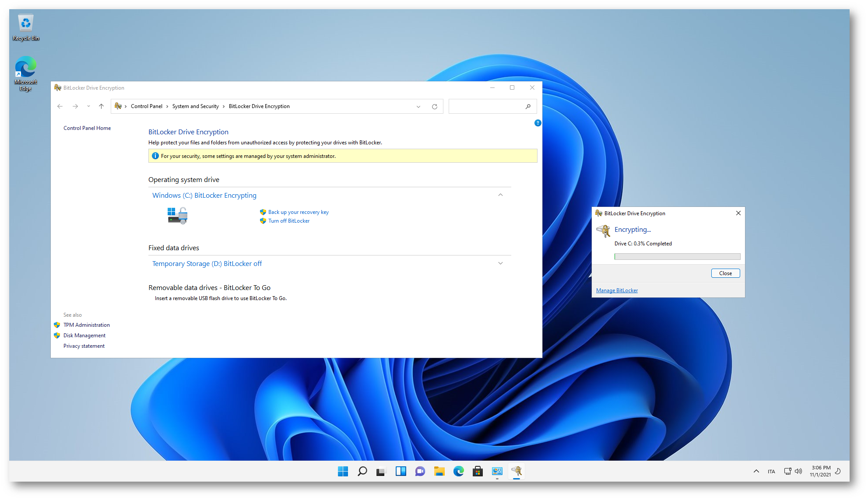
Task: Switch to Control Panel taskbar app
Action: point(497,471)
